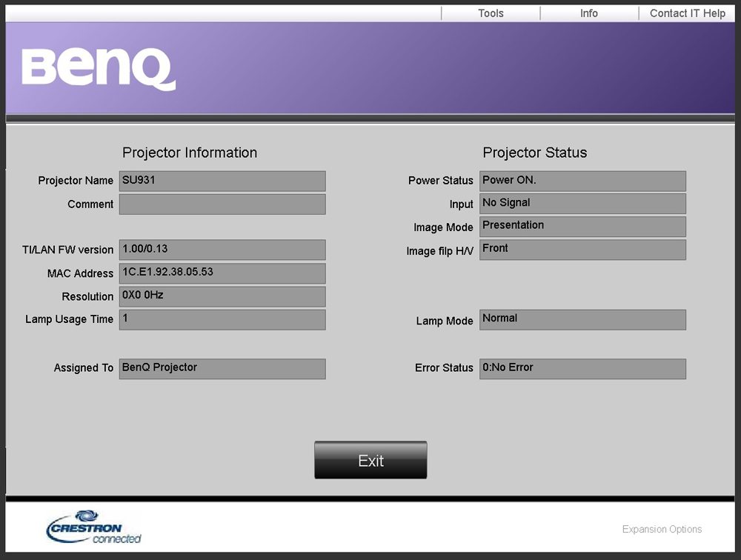Click the Lamp Mode label
Viewport: 741px width, 560px height.
point(444,321)
